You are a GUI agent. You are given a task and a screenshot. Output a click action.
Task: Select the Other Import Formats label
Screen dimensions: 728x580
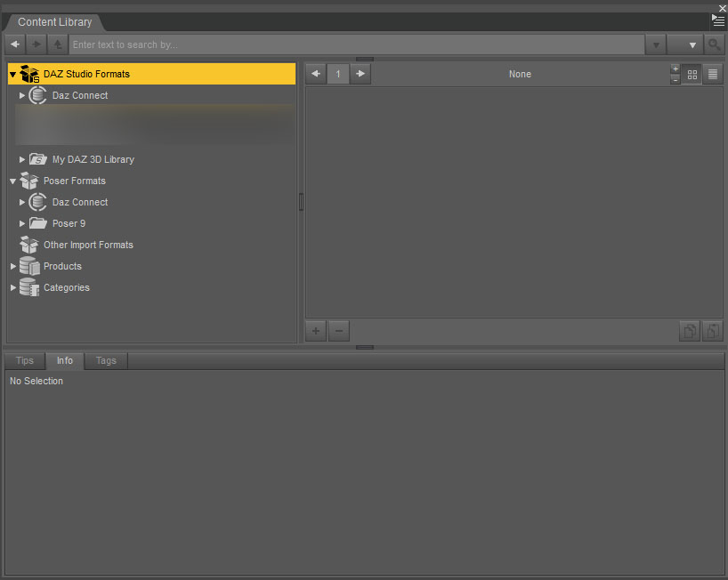click(88, 245)
